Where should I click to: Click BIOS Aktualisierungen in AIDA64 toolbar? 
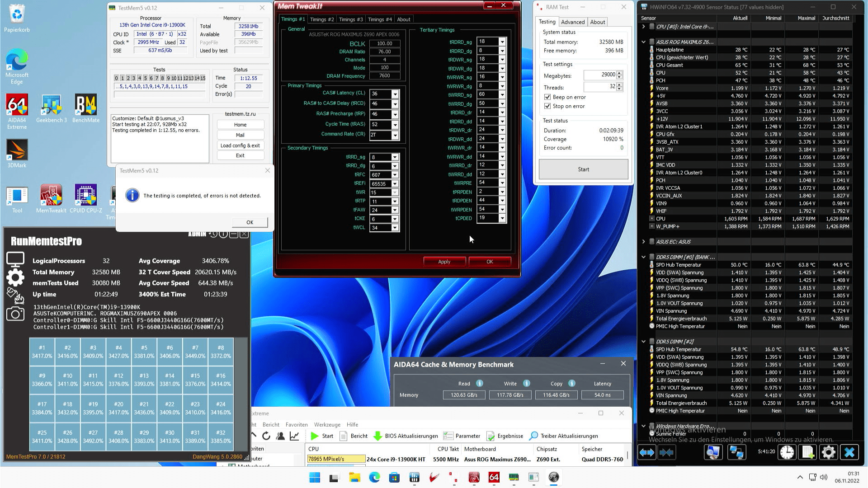click(x=406, y=436)
